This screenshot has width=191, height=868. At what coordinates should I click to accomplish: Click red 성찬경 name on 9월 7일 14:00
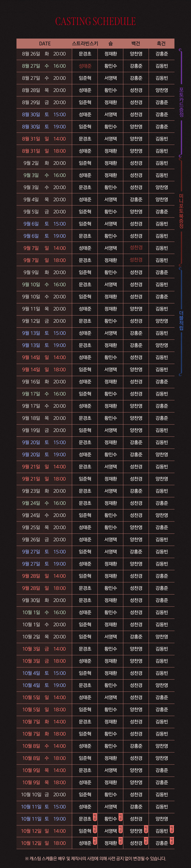[136, 248]
